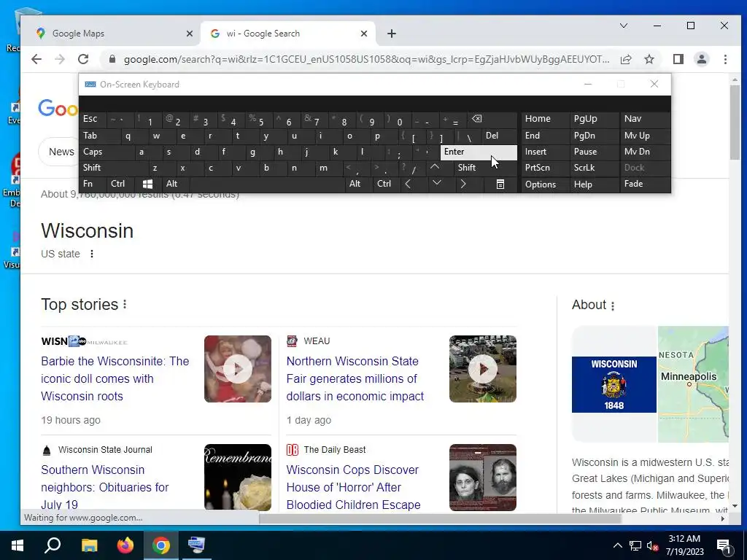Toggle left Ctrl key on keyboard
The width and height of the screenshot is (747, 560).
point(120,184)
